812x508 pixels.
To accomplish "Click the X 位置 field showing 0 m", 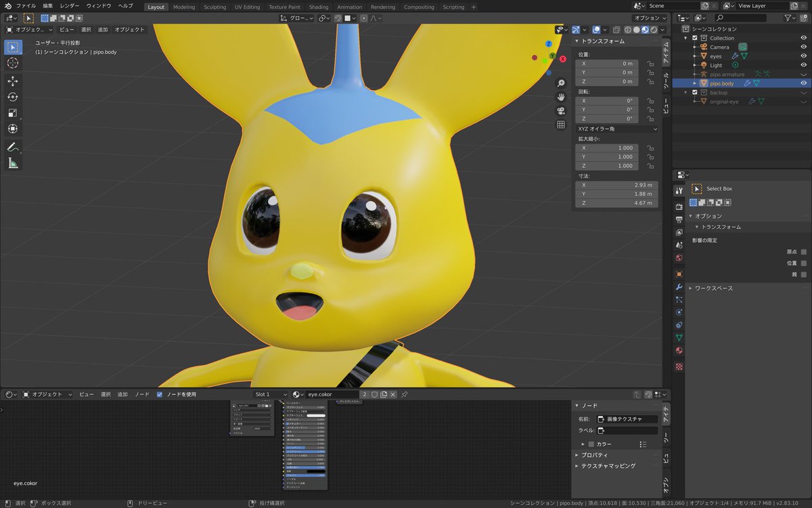I will click(608, 64).
